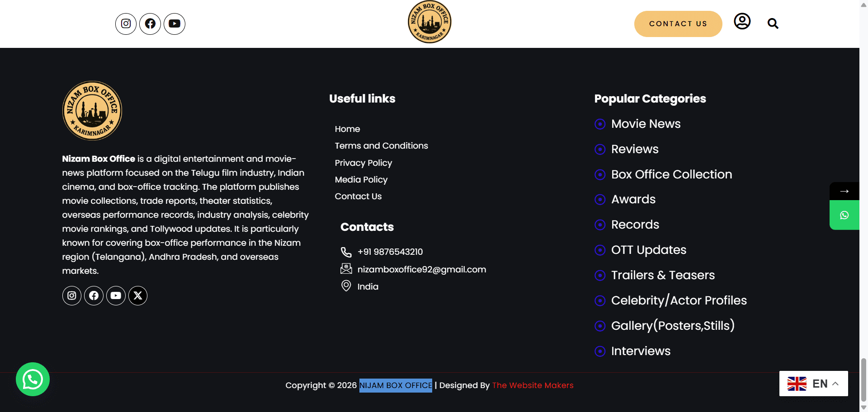Open the Terms and Conditions link
The image size is (868, 412).
(x=381, y=146)
